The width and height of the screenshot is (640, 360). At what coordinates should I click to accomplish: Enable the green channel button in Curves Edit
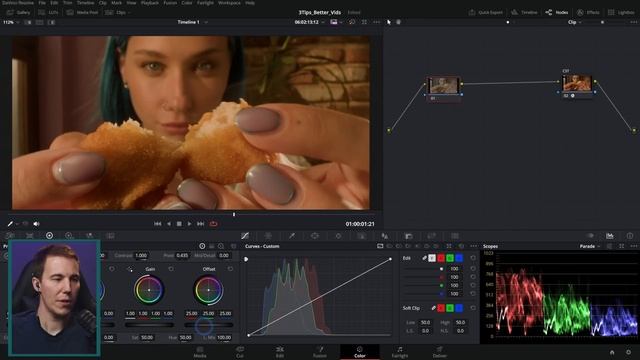click(x=450, y=258)
